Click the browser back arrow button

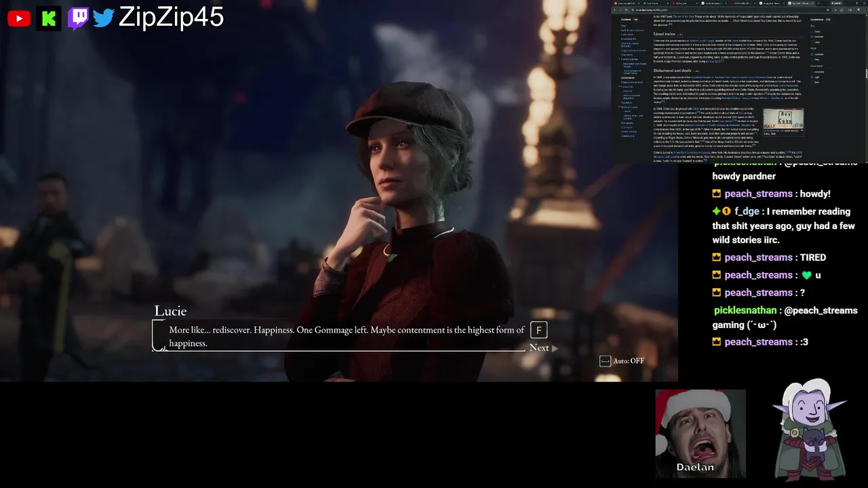pos(614,9)
